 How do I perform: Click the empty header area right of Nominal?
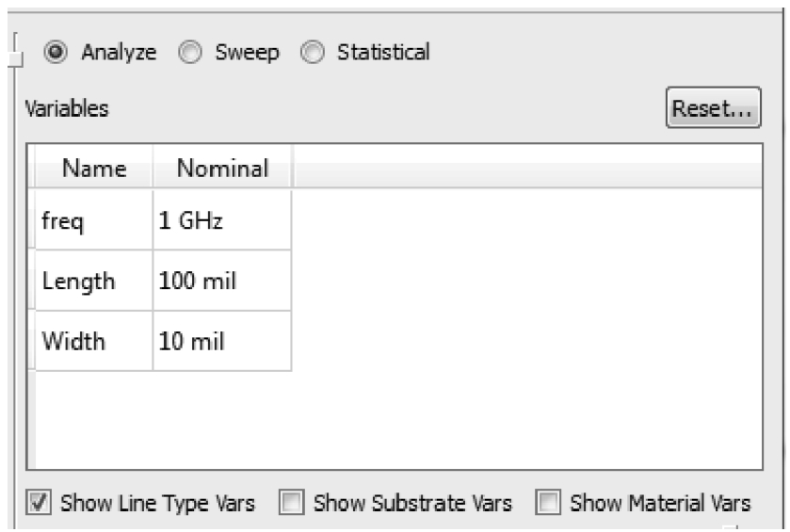pyautogui.click(x=527, y=168)
